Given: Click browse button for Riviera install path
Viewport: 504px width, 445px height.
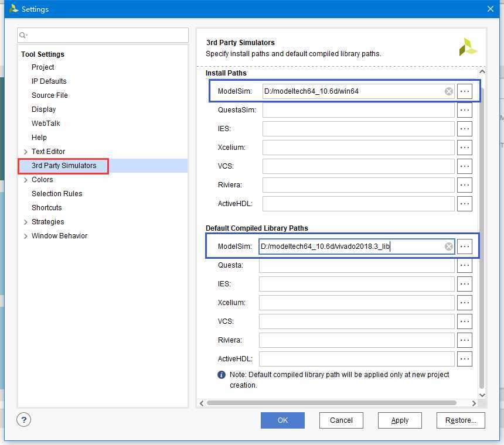Looking at the screenshot, I should [465, 185].
